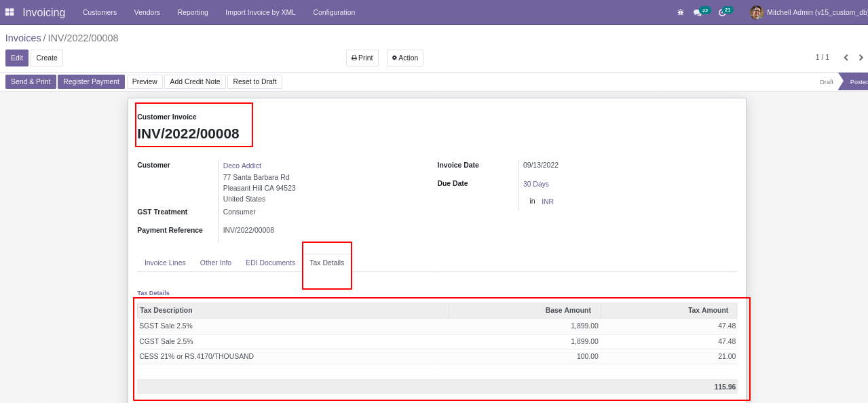Click the 115.96 tax total
The width and height of the screenshot is (868, 403).
tap(725, 387)
